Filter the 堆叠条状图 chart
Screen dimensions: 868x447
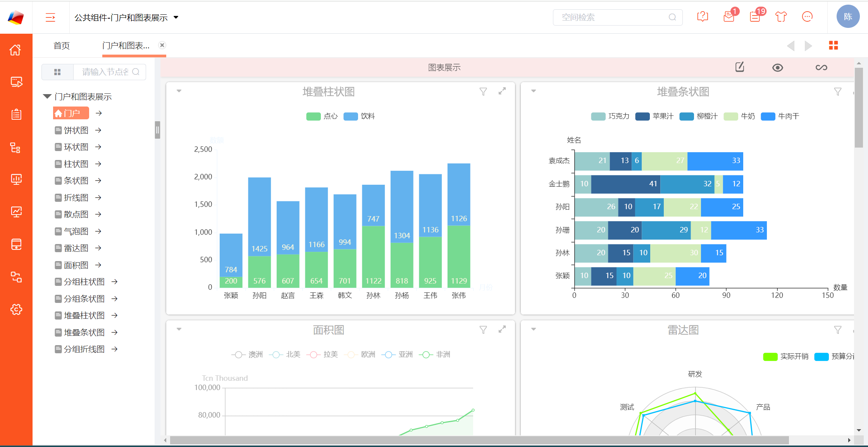click(838, 91)
